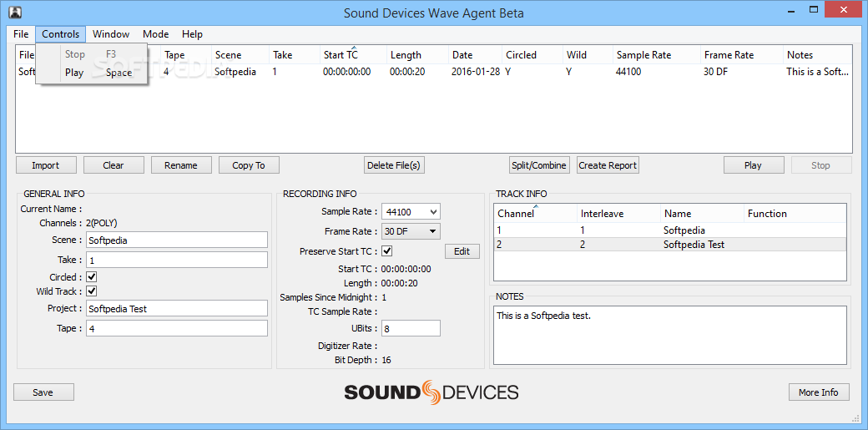Click the Edit button for Start TC
This screenshot has width=868, height=430.
pyautogui.click(x=462, y=251)
